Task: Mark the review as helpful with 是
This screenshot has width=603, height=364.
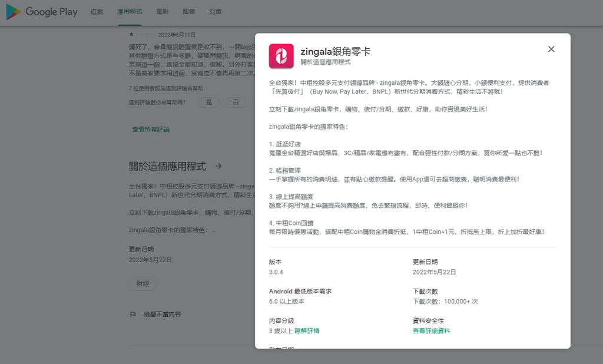Action: pos(209,102)
